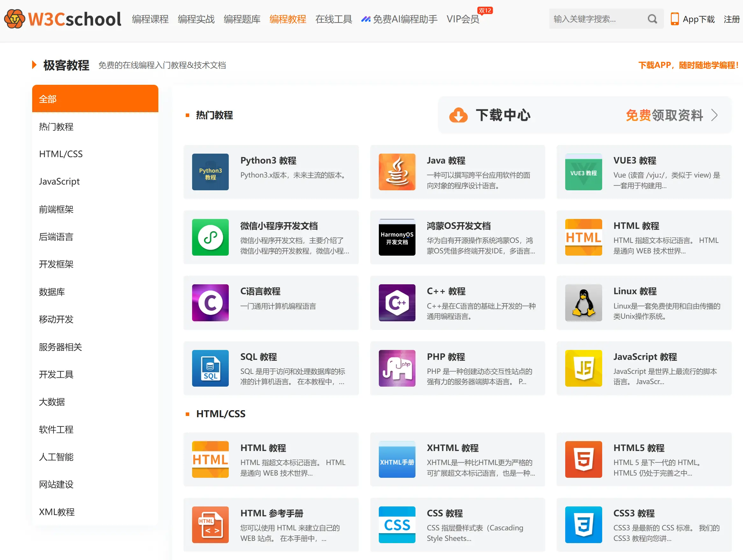Click the search magnifier icon
Viewport: 743px width, 560px height.
click(x=652, y=19)
